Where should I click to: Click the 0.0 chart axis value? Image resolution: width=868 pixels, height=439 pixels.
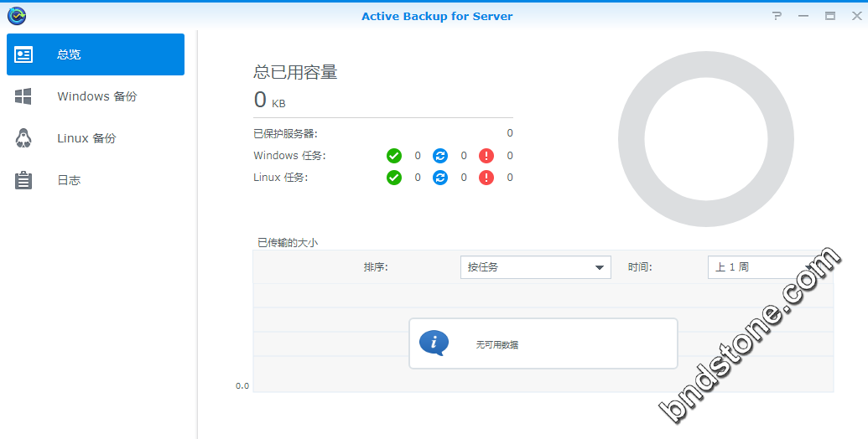pos(242,386)
